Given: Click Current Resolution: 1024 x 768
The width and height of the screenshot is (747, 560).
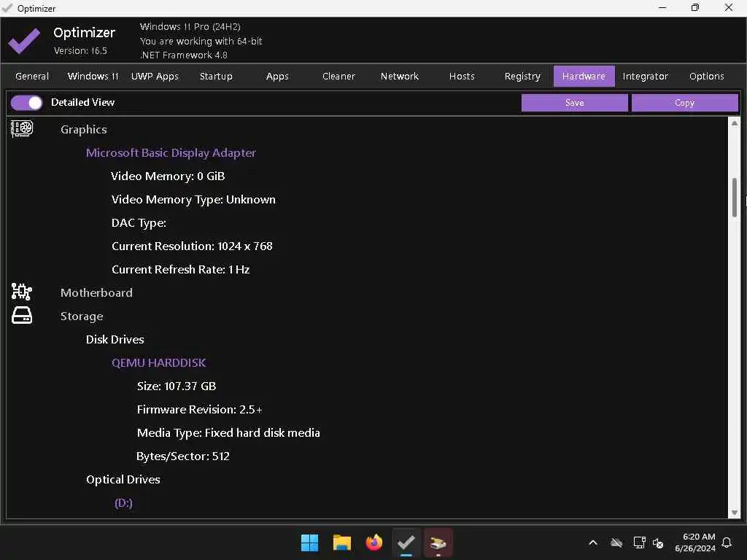Looking at the screenshot, I should [x=192, y=246].
